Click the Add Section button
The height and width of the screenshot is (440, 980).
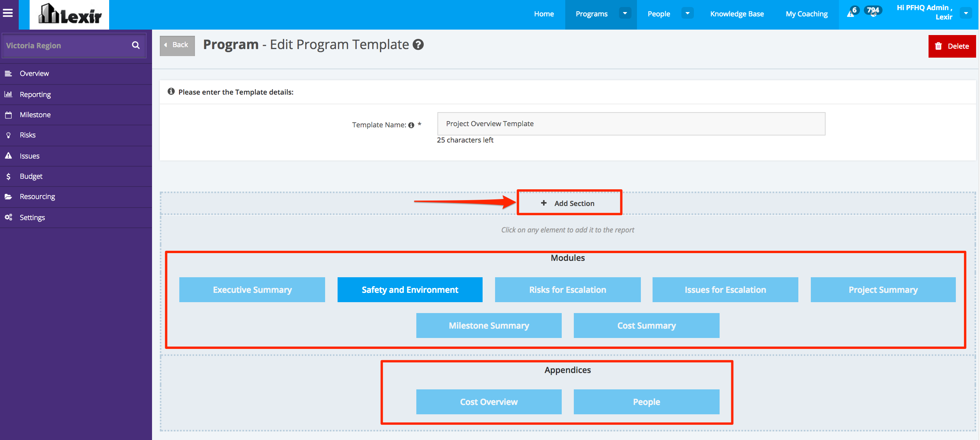(x=569, y=203)
